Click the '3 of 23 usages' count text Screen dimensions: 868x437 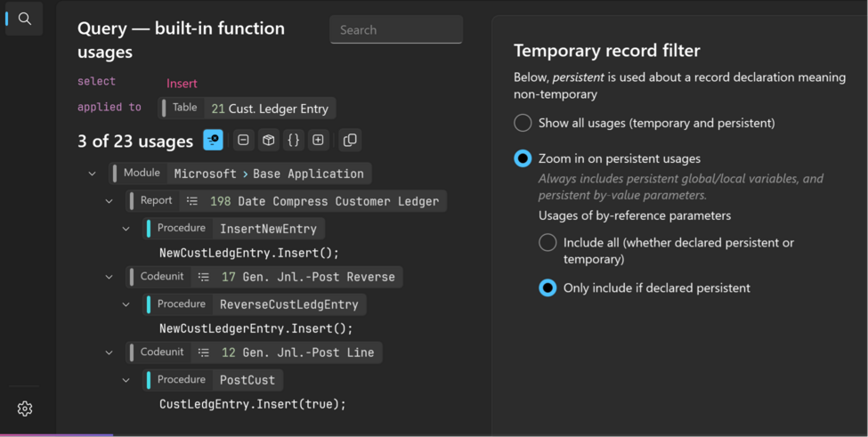[135, 142]
